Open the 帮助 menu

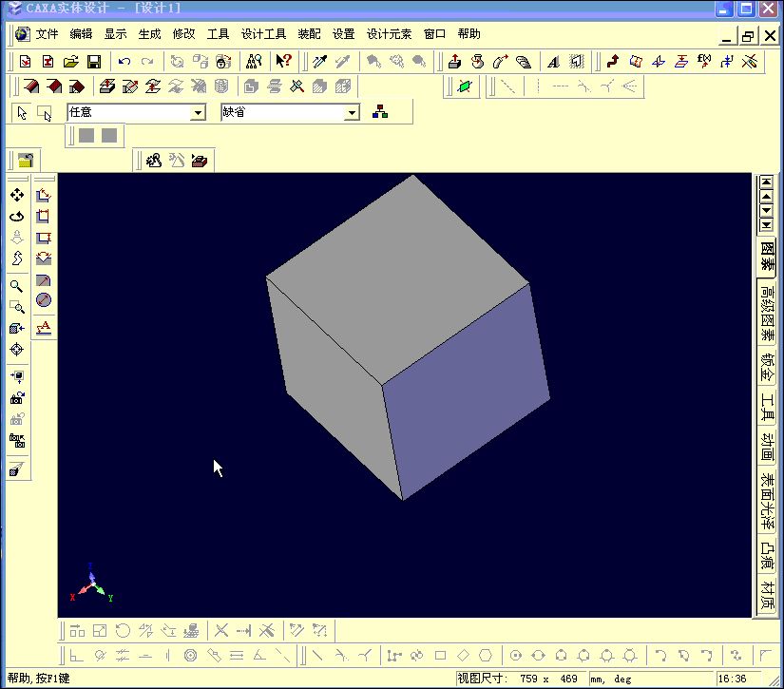(469, 34)
